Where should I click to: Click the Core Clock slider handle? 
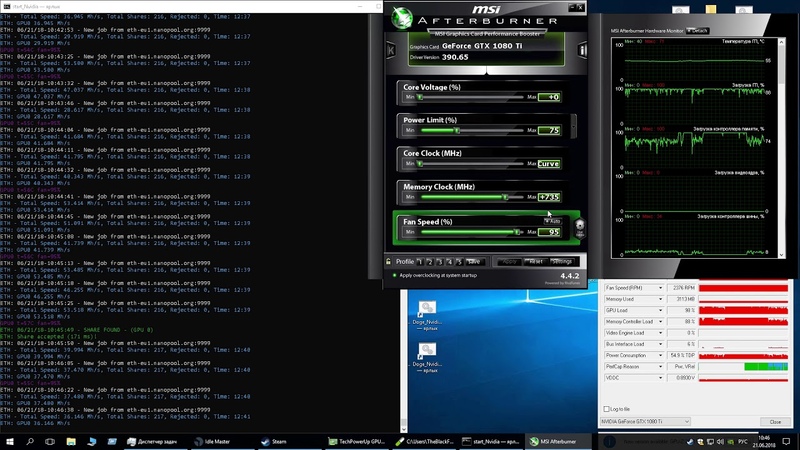click(420, 164)
